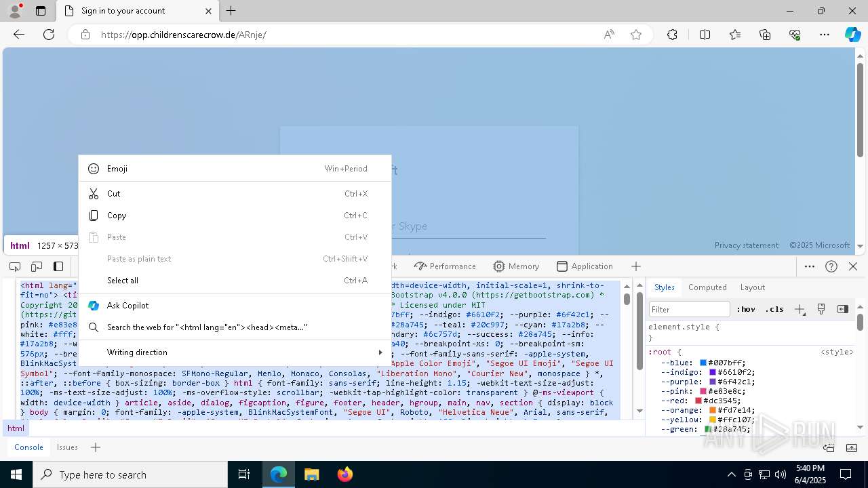868x488 pixels.
Task: Click the --pink color swatch
Action: [703, 391]
